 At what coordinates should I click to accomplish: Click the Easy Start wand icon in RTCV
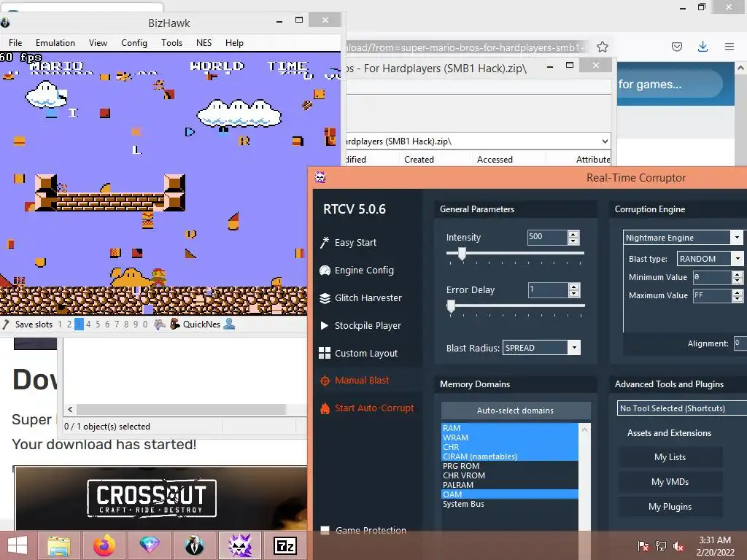[325, 242]
